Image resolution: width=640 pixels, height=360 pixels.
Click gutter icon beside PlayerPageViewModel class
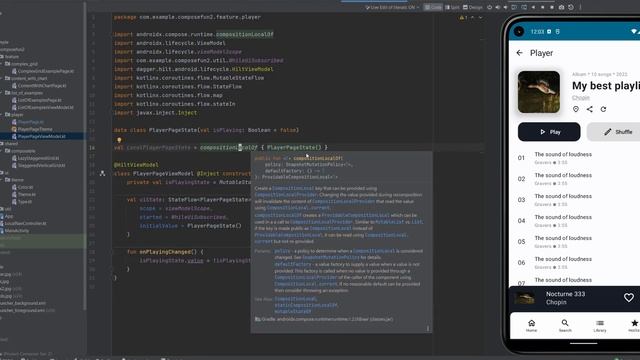[x=102, y=173]
